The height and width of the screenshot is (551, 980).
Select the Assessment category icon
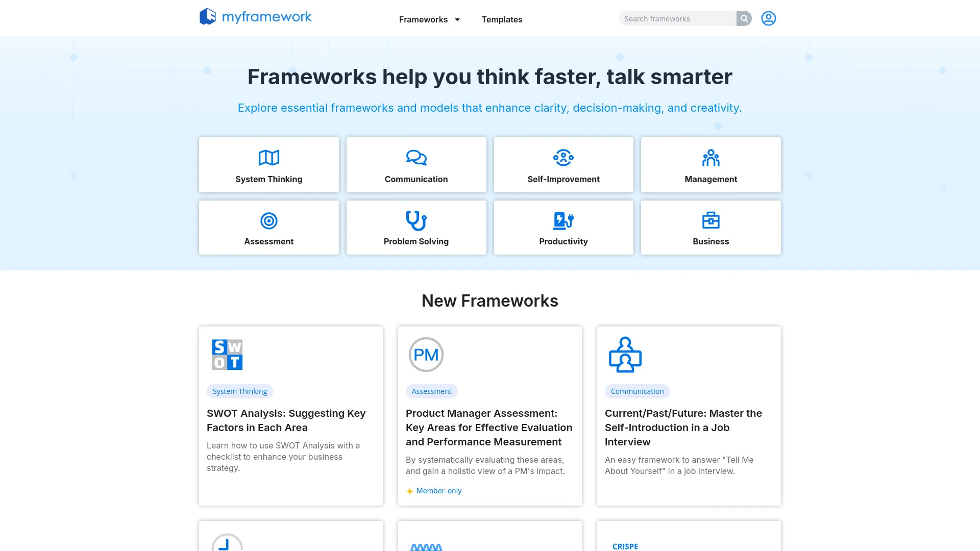click(268, 220)
